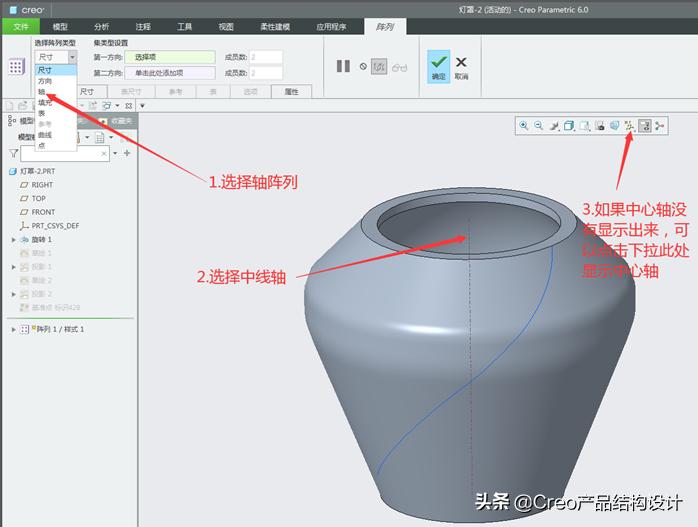Expand the 阵列 1 / 样式 1 node
The width and height of the screenshot is (698, 527).
[13, 330]
